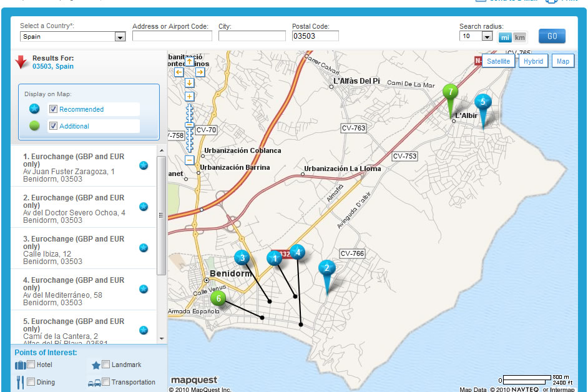Click the Dining fork and knife icon
Viewport: 588px width, 392px height.
[20, 382]
